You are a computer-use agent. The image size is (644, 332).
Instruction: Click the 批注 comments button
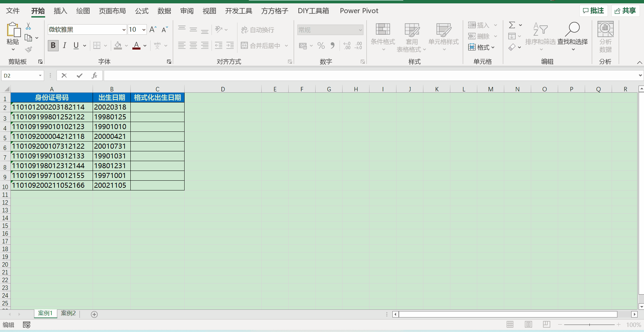click(x=593, y=11)
